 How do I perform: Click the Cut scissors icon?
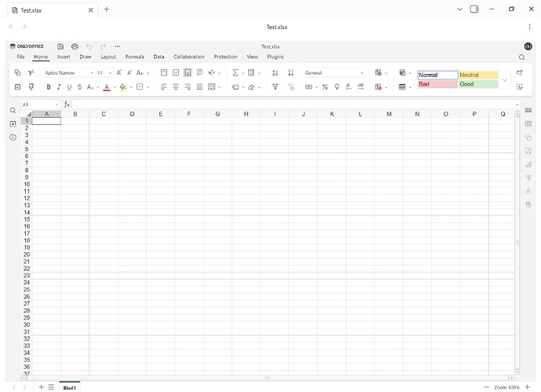coord(31,72)
